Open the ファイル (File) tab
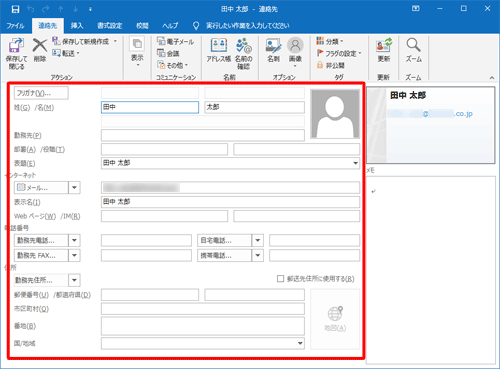The width and height of the screenshot is (500, 369). 15,26
